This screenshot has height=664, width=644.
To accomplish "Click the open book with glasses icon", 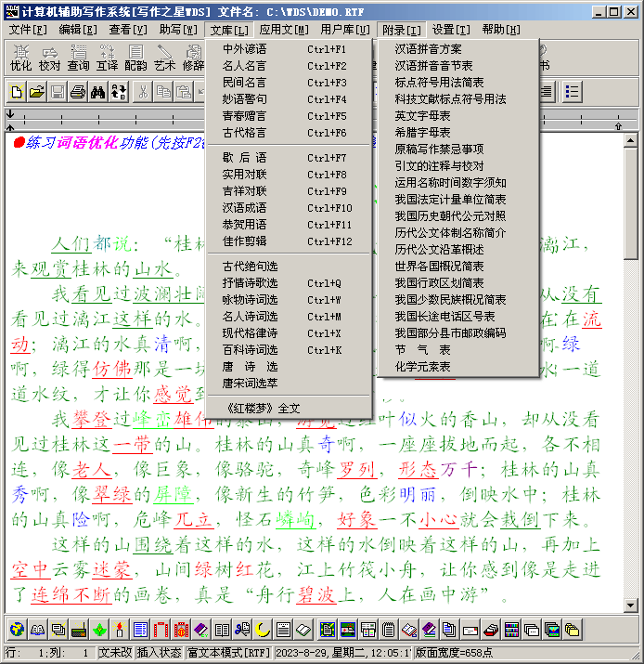I will tap(38, 630).
